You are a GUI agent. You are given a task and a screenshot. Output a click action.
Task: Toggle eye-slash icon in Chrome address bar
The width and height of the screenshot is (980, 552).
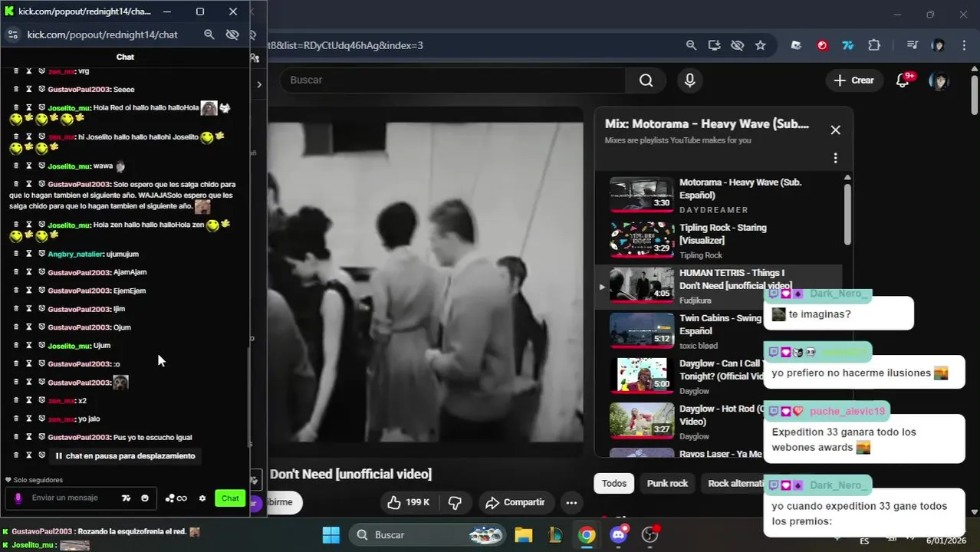point(738,45)
